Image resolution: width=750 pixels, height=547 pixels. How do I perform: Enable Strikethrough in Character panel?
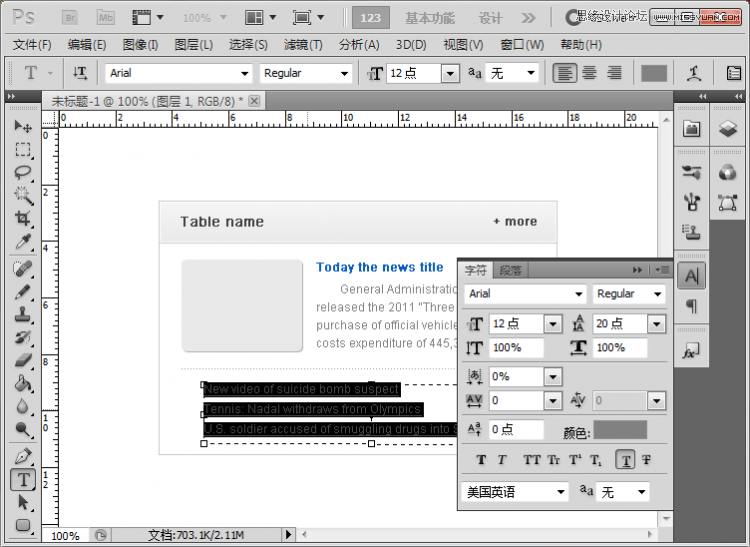647,460
